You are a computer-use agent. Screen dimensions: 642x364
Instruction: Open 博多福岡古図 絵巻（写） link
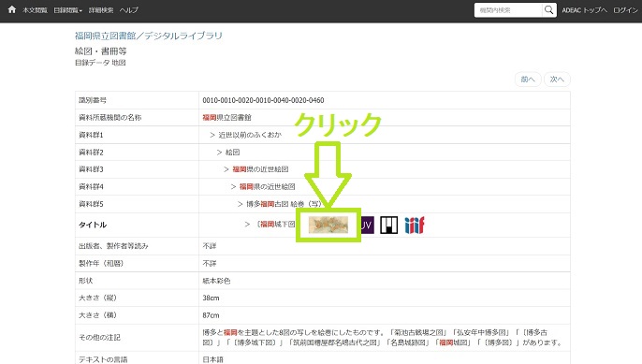pyautogui.click(x=284, y=204)
